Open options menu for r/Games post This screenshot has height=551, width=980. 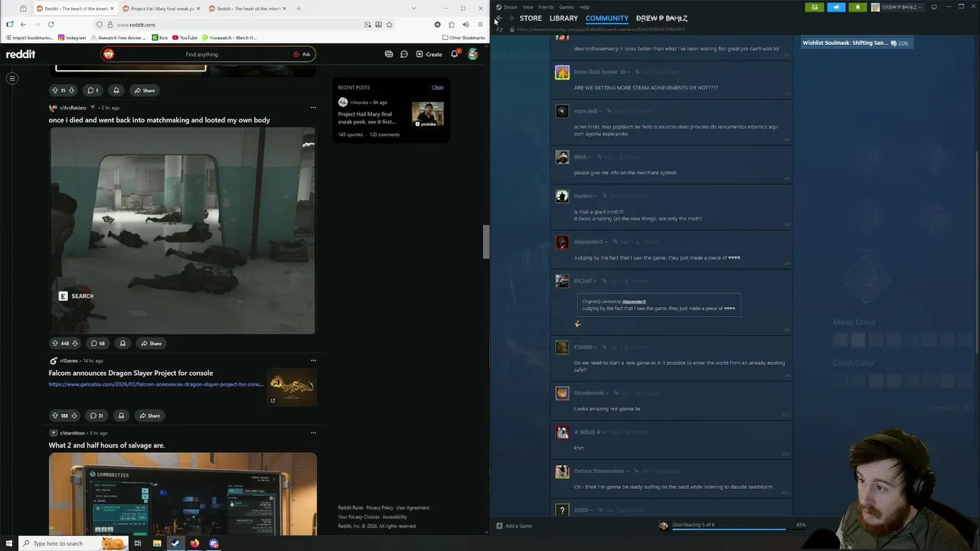pos(313,360)
